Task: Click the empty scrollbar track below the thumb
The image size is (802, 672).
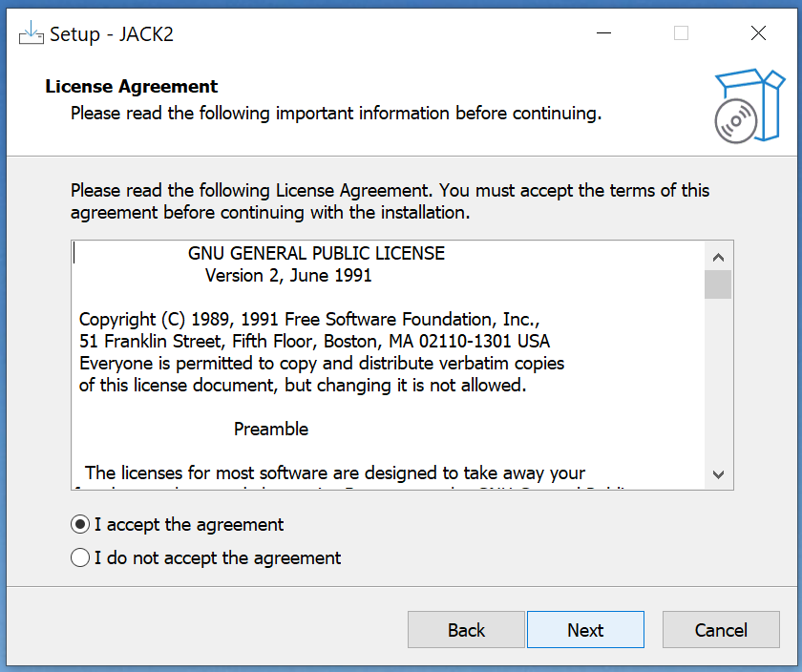Action: 718,382
